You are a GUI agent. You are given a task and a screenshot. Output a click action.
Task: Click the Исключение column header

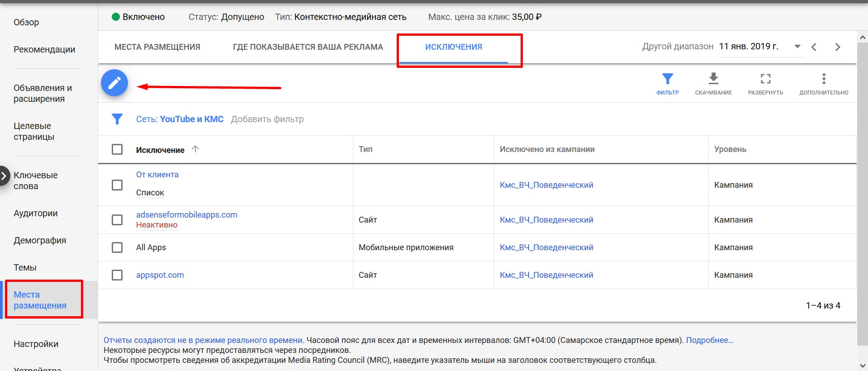coord(160,150)
